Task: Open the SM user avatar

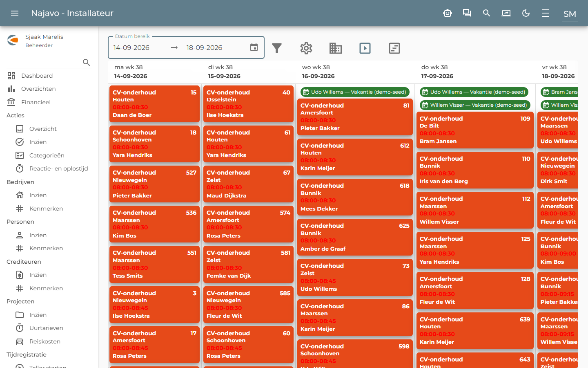Action: click(570, 13)
